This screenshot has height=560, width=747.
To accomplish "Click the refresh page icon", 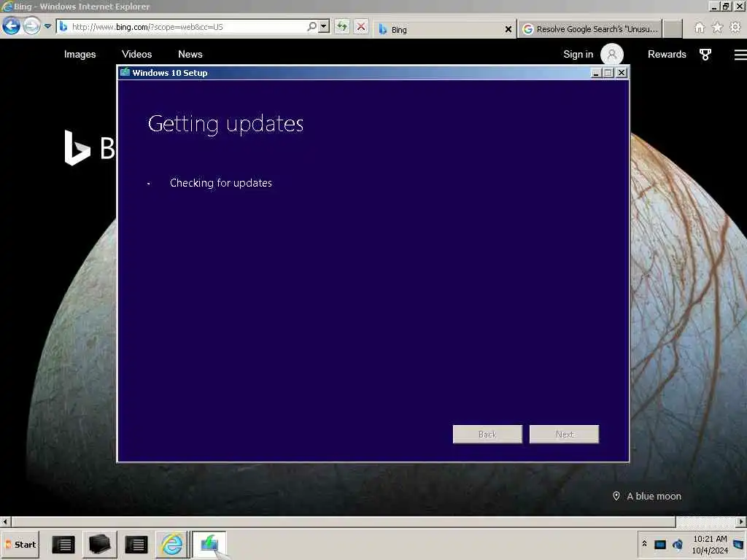I will pos(342,27).
